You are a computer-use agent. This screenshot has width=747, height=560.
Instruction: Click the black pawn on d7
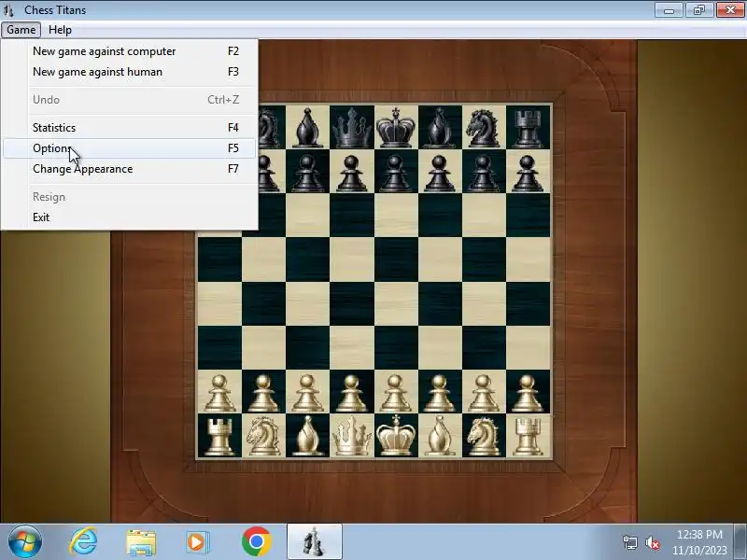click(x=352, y=174)
